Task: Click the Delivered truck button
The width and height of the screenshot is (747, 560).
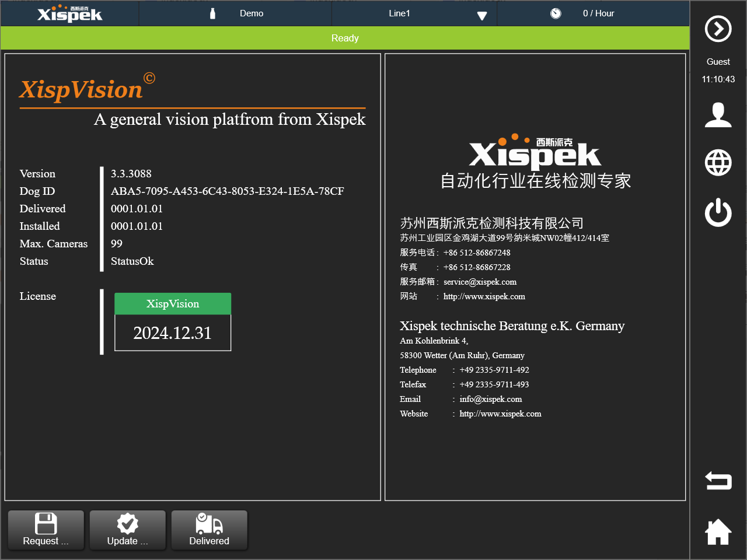Action: coord(210,530)
